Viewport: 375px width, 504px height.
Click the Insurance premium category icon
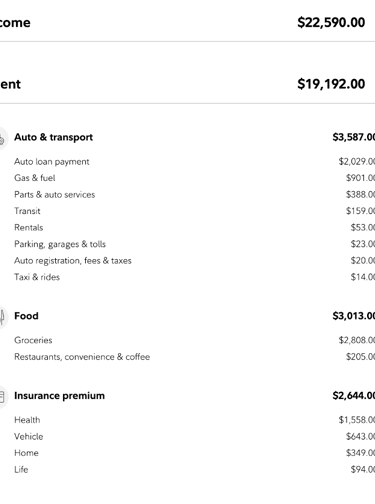pyautogui.click(x=2, y=397)
